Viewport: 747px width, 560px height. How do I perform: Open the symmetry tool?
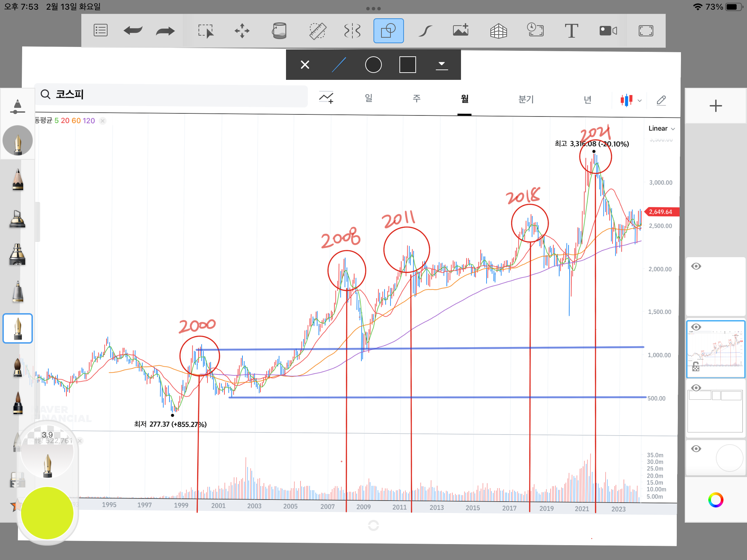[x=352, y=31]
